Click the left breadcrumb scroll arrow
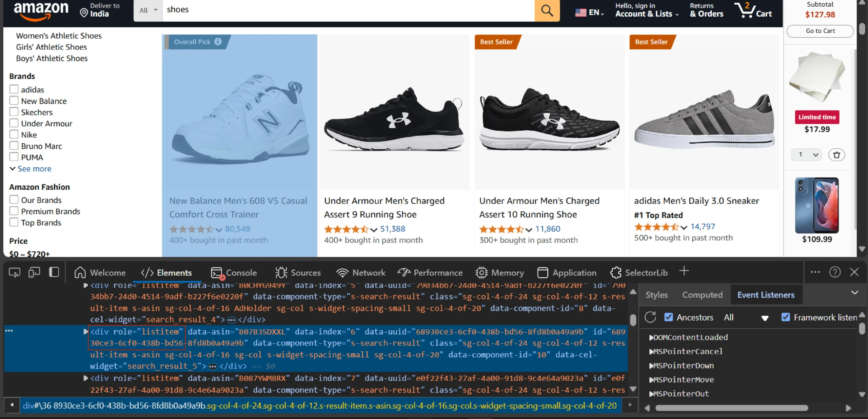 click(12, 405)
